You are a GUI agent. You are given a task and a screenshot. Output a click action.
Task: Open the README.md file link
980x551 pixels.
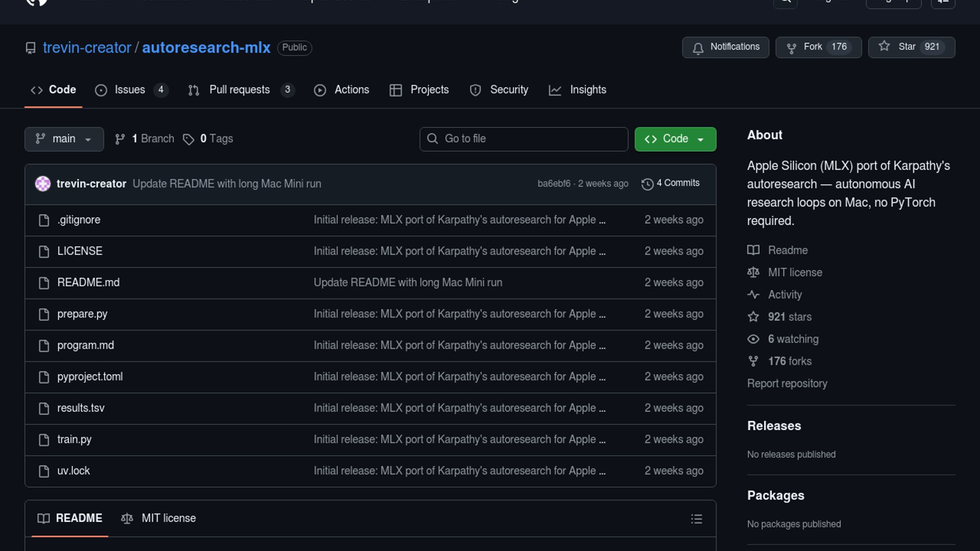[x=88, y=283]
